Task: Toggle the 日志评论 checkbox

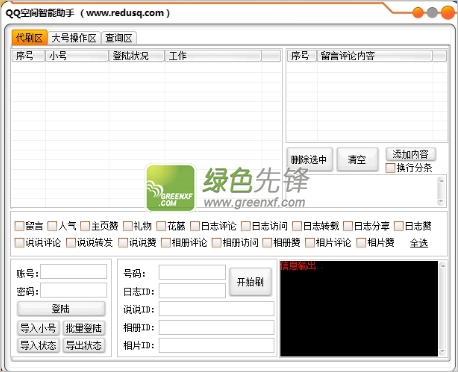Action: click(195, 226)
